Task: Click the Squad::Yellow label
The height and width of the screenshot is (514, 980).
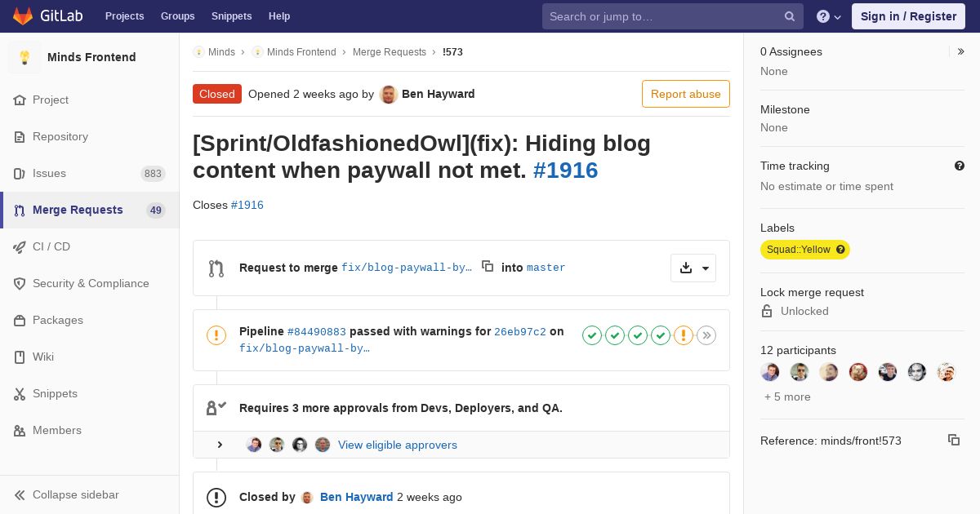Action: (x=799, y=250)
